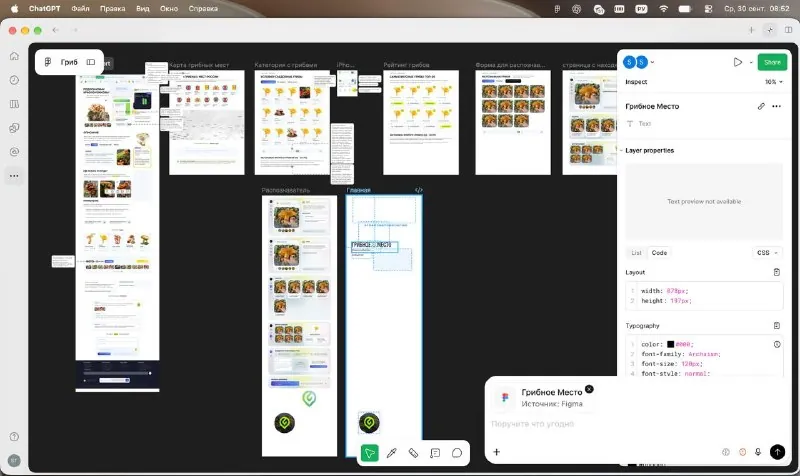The image size is (800, 476).
Task: Open the Файл menu
Action: pyautogui.click(x=80, y=9)
